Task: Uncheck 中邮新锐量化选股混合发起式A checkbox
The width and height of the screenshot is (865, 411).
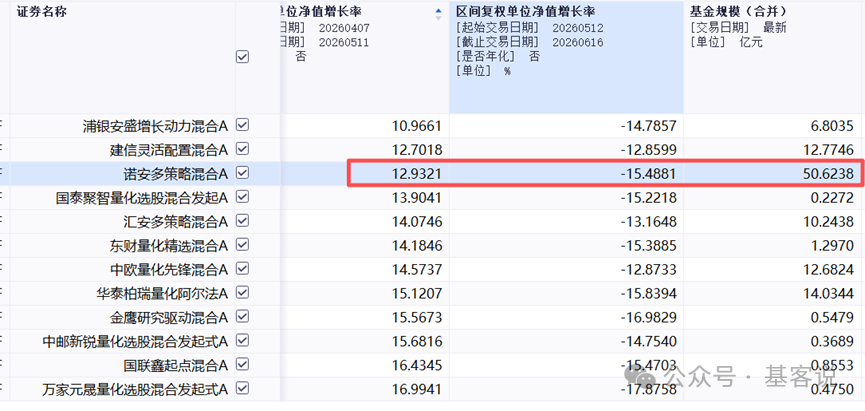Action: [x=242, y=341]
